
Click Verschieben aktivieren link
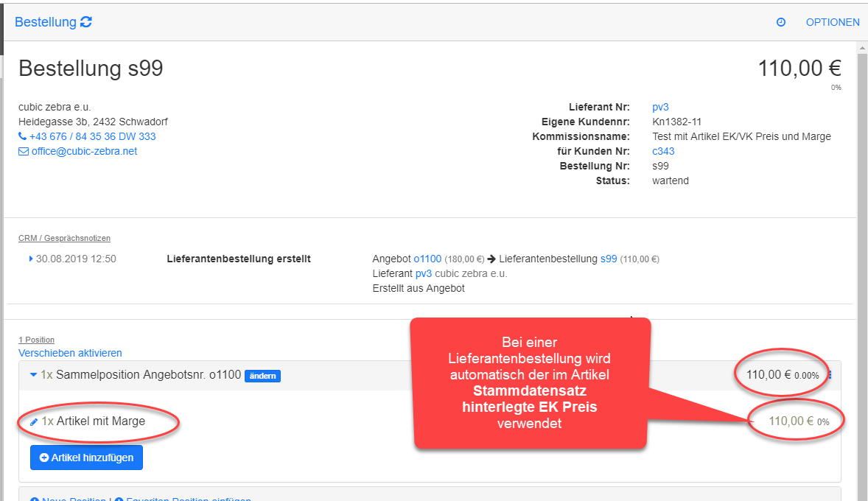pyautogui.click(x=70, y=353)
